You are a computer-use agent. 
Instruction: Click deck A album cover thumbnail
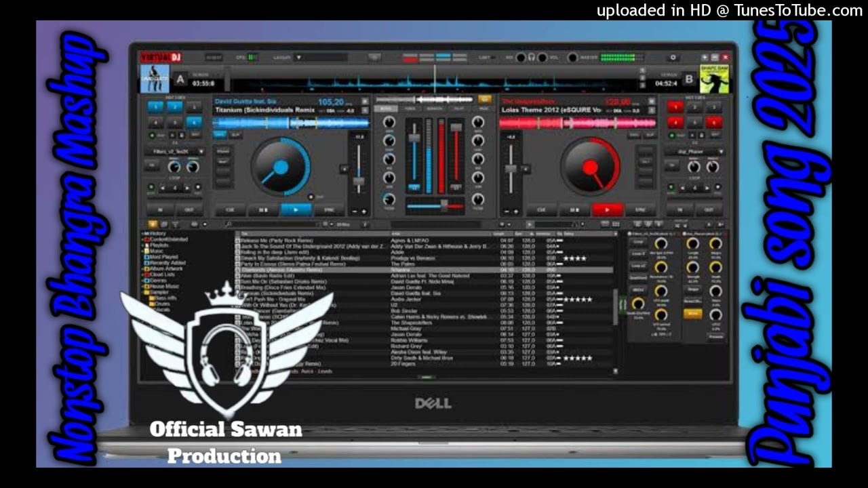[x=154, y=79]
